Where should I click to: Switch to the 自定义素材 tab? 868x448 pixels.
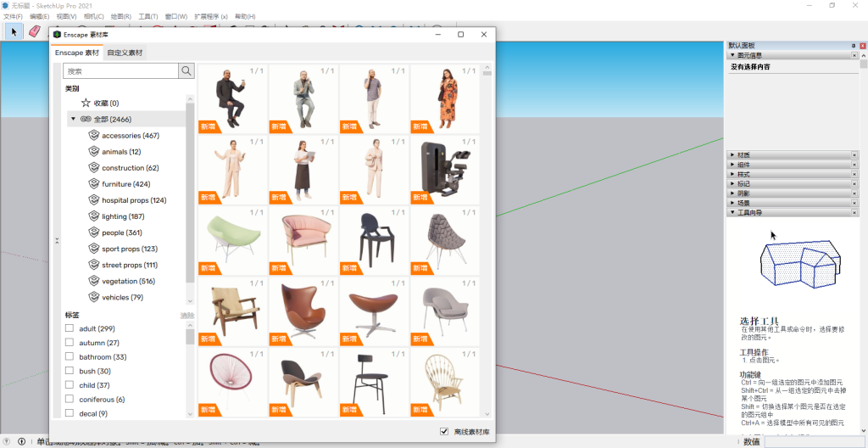(125, 53)
